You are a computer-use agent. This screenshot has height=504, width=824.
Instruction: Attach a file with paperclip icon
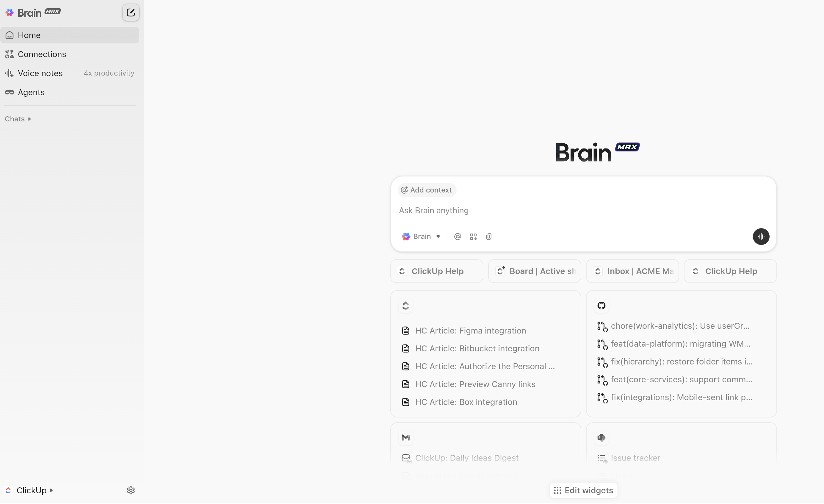pyautogui.click(x=488, y=237)
